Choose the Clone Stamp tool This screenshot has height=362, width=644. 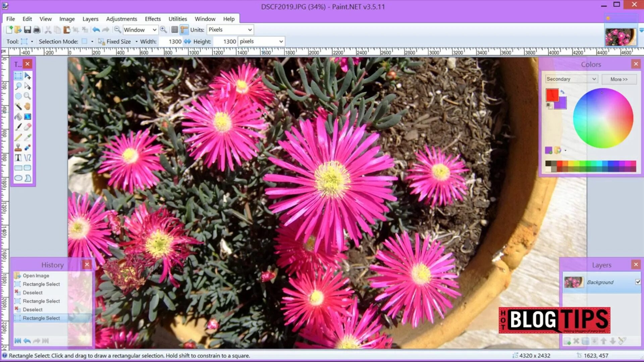pyautogui.click(x=18, y=147)
